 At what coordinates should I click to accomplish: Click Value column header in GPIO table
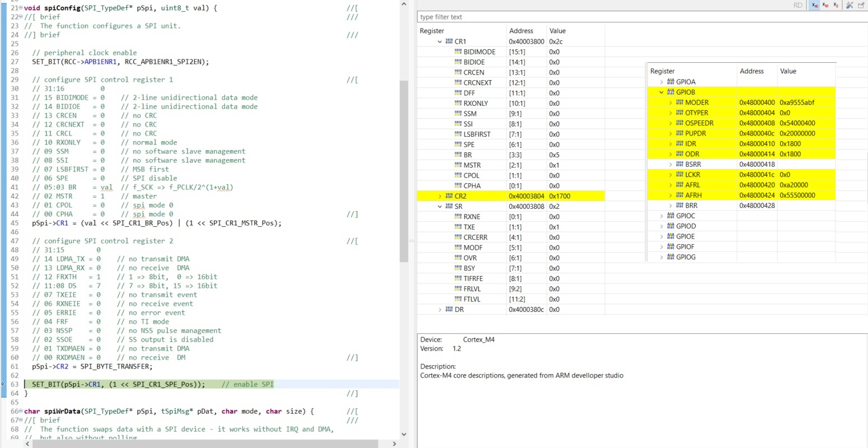click(x=788, y=71)
